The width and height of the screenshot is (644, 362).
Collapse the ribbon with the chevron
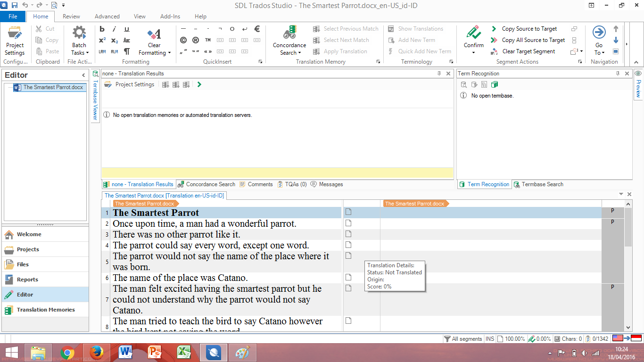click(x=636, y=62)
